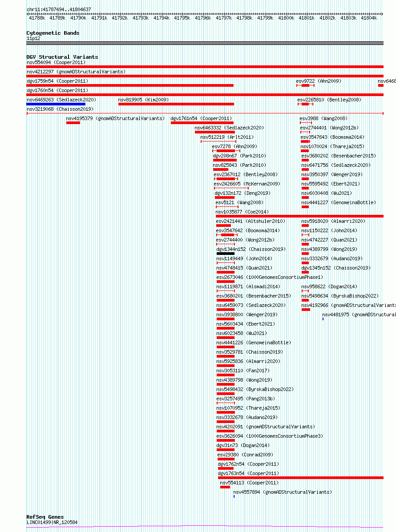Select esv3547642 (Boomsma2014) label
The image size is (396, 532).
(248, 230)
